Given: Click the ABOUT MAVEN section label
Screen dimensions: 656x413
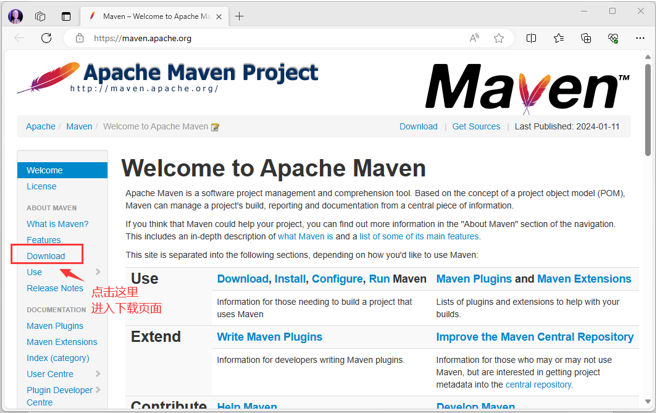Looking at the screenshot, I should tap(51, 208).
